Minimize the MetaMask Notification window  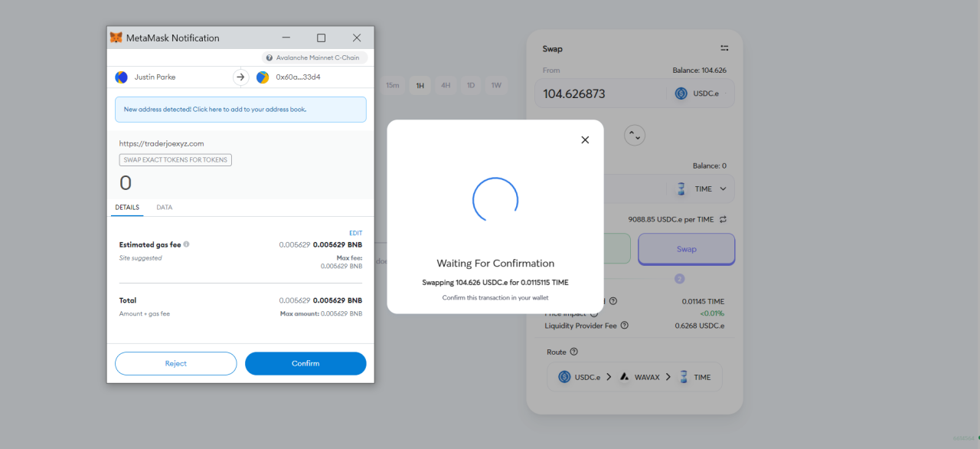point(286,38)
